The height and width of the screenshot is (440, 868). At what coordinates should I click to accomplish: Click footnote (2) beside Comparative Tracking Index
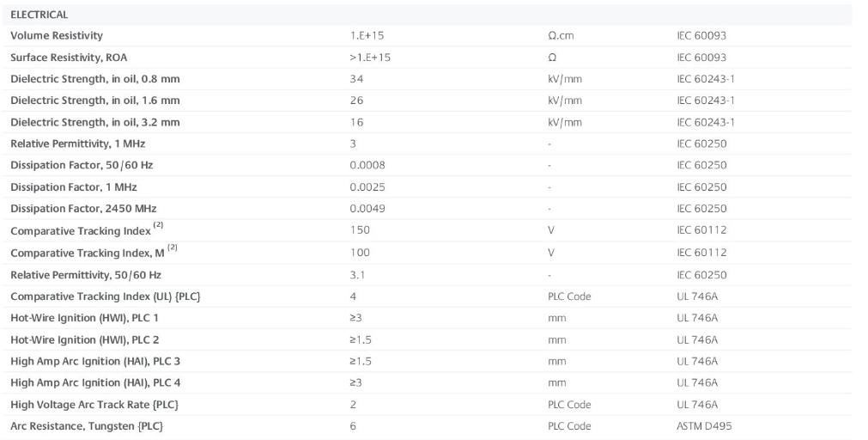point(158,226)
